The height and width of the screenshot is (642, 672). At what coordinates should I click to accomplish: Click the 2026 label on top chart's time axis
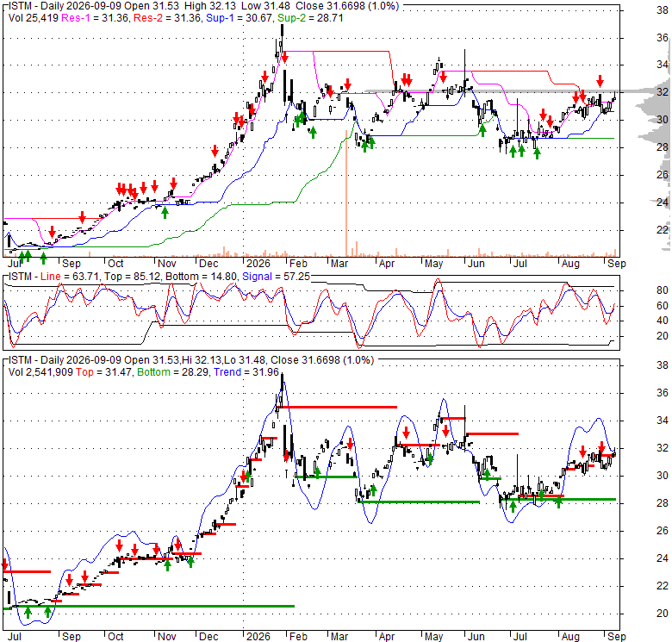tap(258, 264)
